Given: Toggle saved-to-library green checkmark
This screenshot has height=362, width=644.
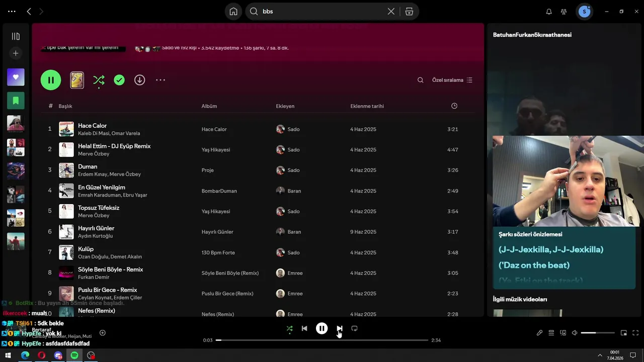Looking at the screenshot, I should pyautogui.click(x=119, y=80).
